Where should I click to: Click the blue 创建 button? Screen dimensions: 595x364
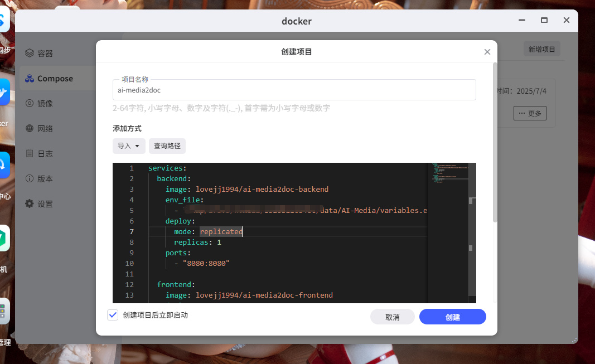[452, 317]
